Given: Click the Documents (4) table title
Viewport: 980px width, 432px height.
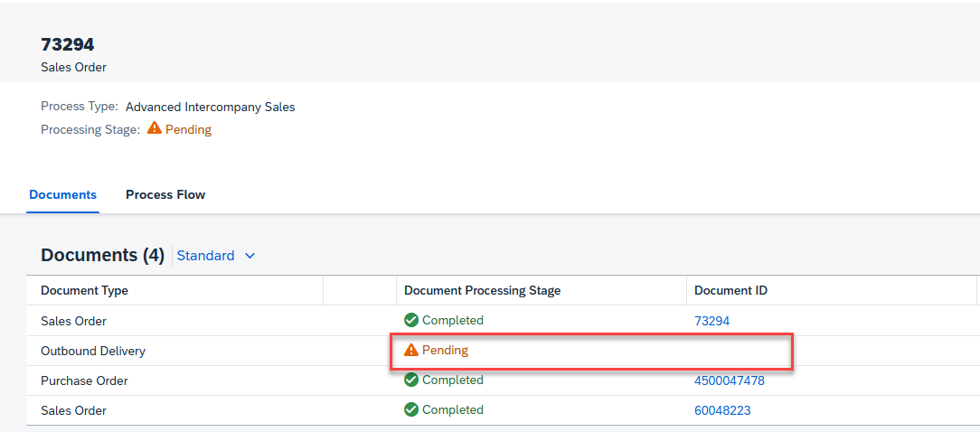Looking at the screenshot, I should (102, 255).
